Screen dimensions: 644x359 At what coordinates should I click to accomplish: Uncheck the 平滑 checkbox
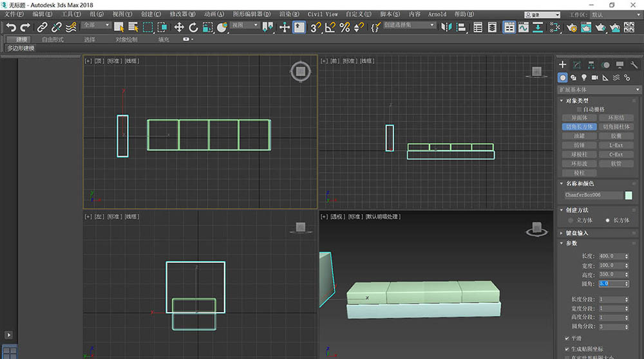click(x=567, y=338)
